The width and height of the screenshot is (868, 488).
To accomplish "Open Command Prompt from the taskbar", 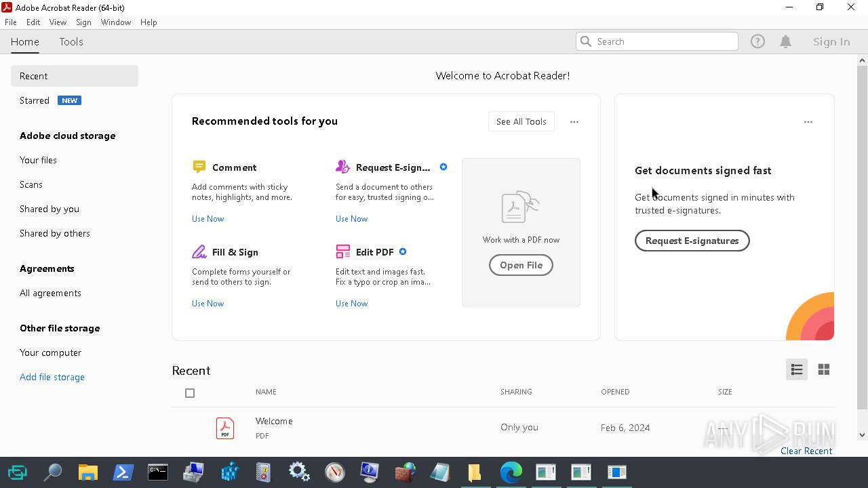I will (158, 472).
